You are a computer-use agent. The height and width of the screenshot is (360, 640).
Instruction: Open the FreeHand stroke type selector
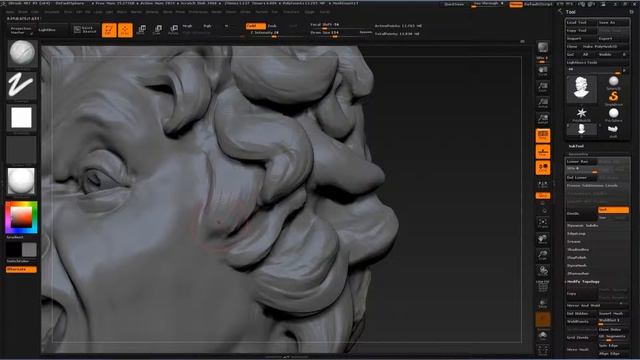[x=21, y=85]
